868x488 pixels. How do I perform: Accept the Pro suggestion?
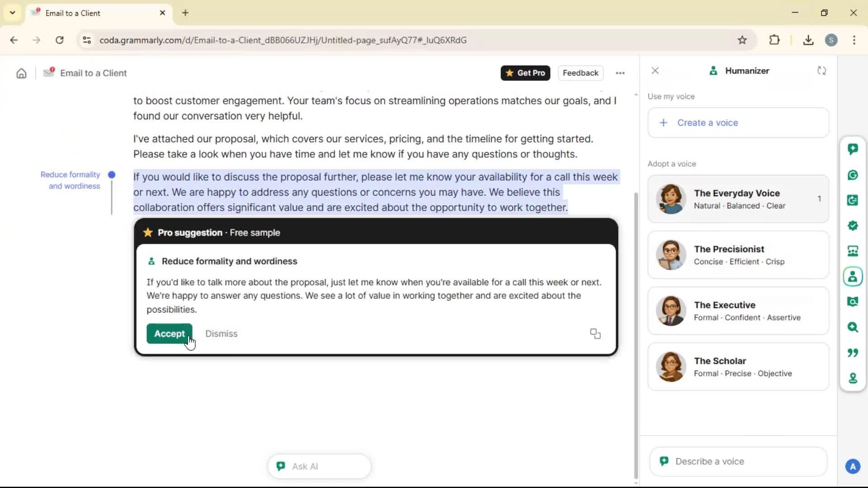point(169,333)
